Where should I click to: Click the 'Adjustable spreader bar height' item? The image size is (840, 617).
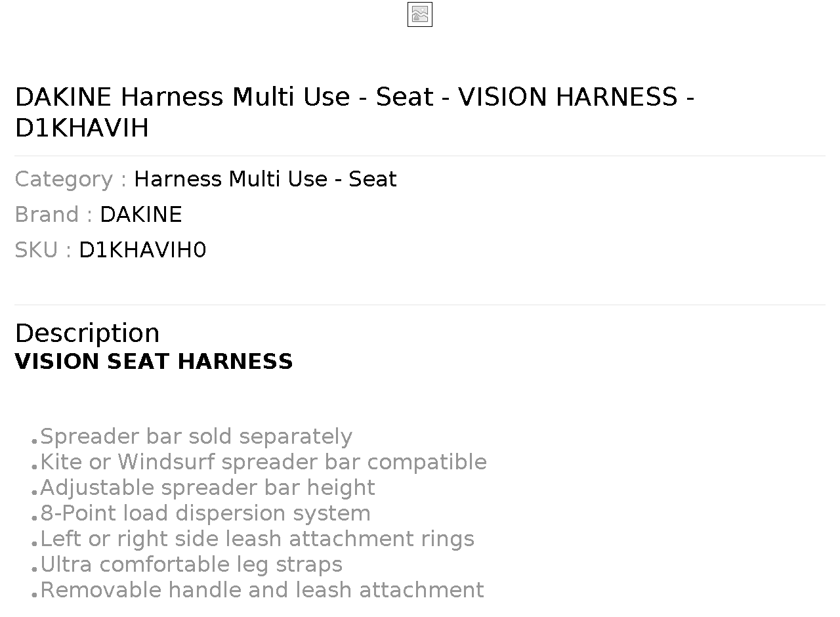point(207,488)
